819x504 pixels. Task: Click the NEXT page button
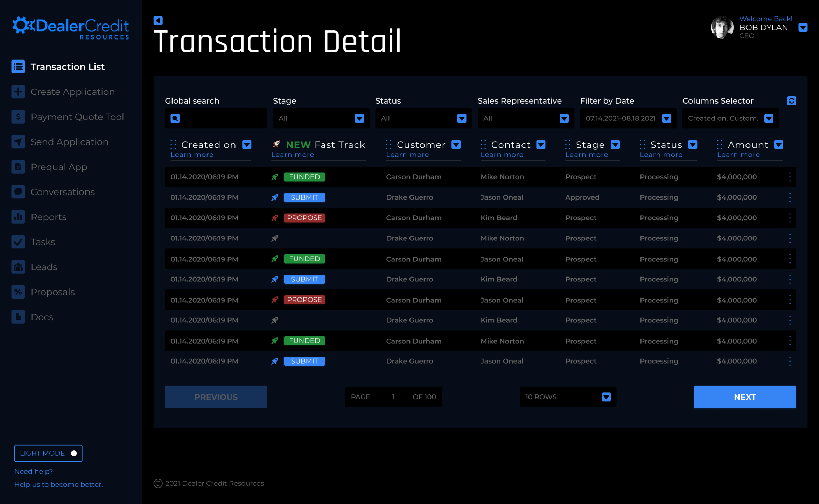(x=745, y=397)
